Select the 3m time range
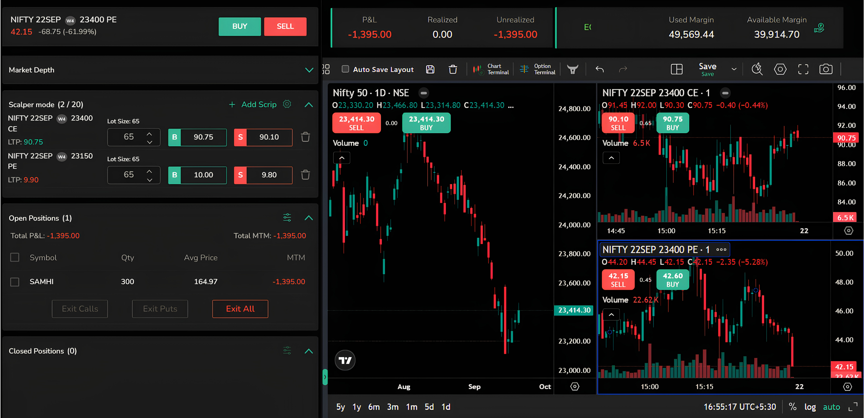Screen dimensions: 868x418 click(x=392, y=407)
